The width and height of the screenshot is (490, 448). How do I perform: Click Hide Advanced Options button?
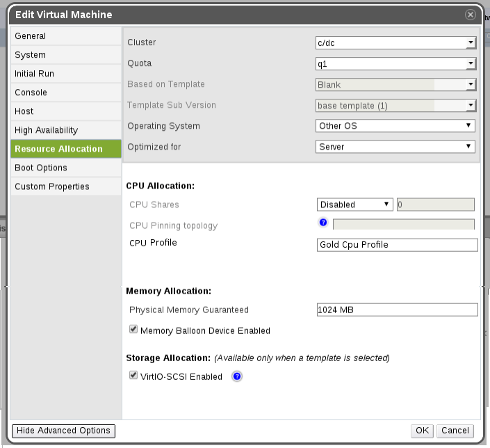[x=63, y=431]
